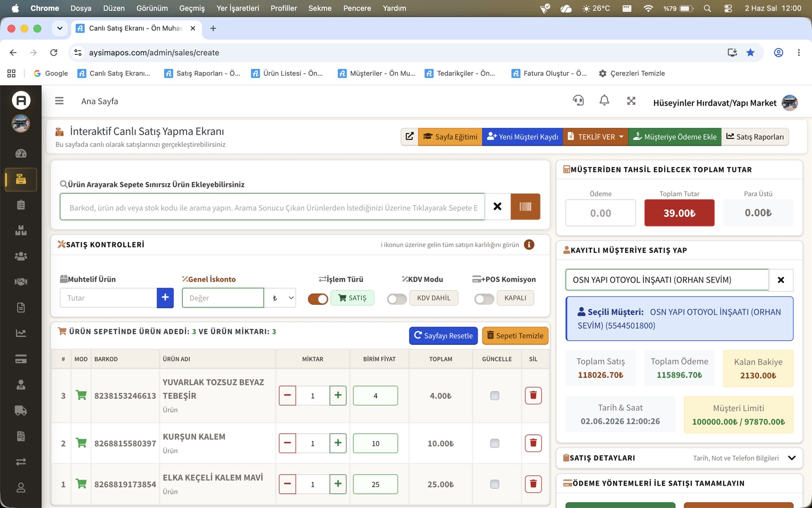Open Spotlight search in the menu bar
This screenshot has height=508, width=812.
(x=707, y=8)
